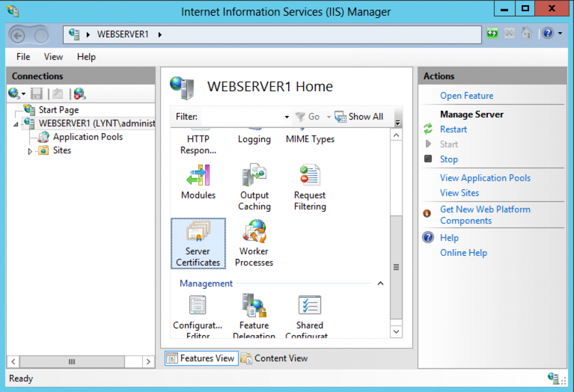
Task: Open the Modules feature icon
Action: [198, 183]
